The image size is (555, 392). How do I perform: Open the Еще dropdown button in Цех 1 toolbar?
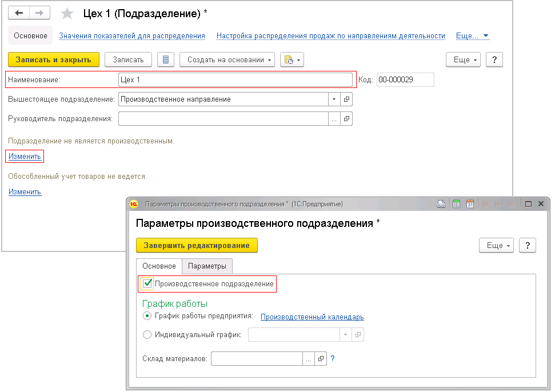click(463, 60)
